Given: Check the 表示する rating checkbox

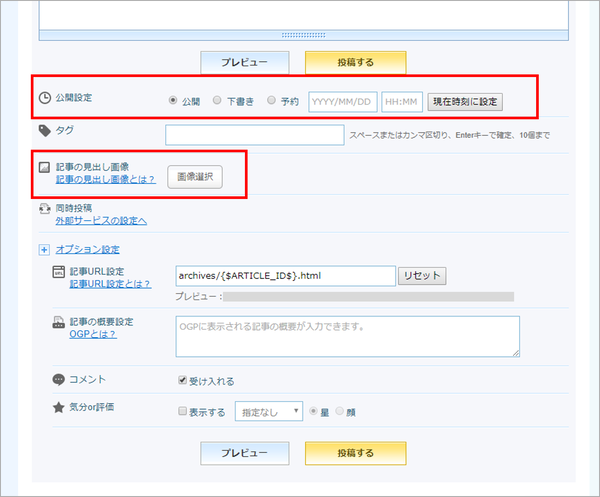Looking at the screenshot, I should [x=183, y=411].
